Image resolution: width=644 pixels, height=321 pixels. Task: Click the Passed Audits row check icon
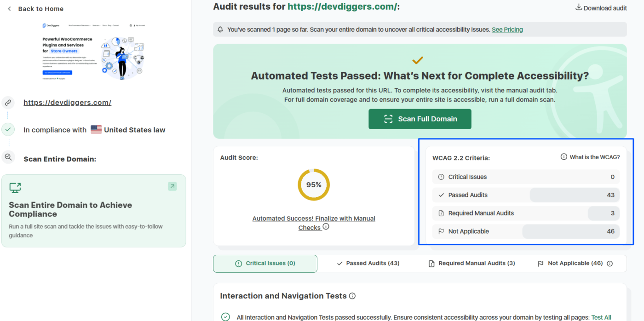pyautogui.click(x=441, y=195)
